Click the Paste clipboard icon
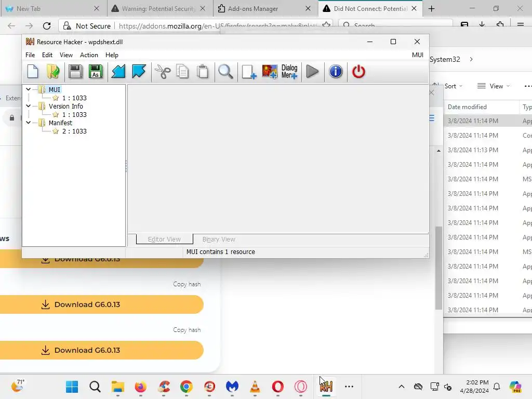This screenshot has width=532, height=399. click(x=203, y=72)
